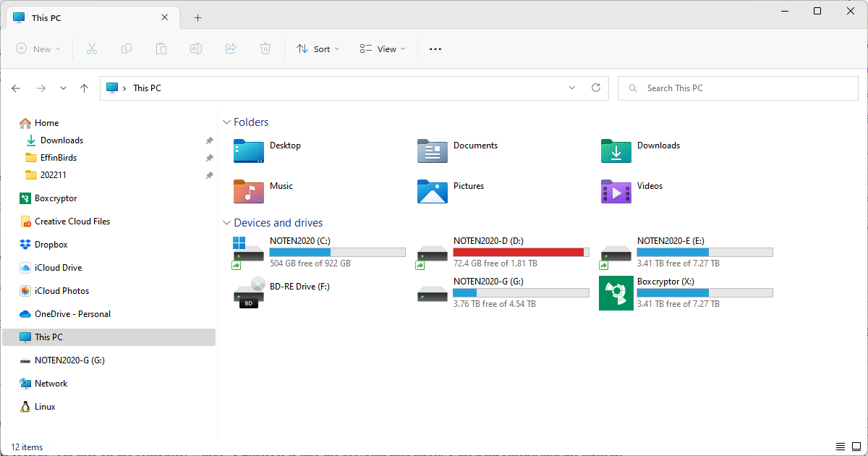Select Dropbox in the navigation pane
868x456 pixels.
point(51,245)
